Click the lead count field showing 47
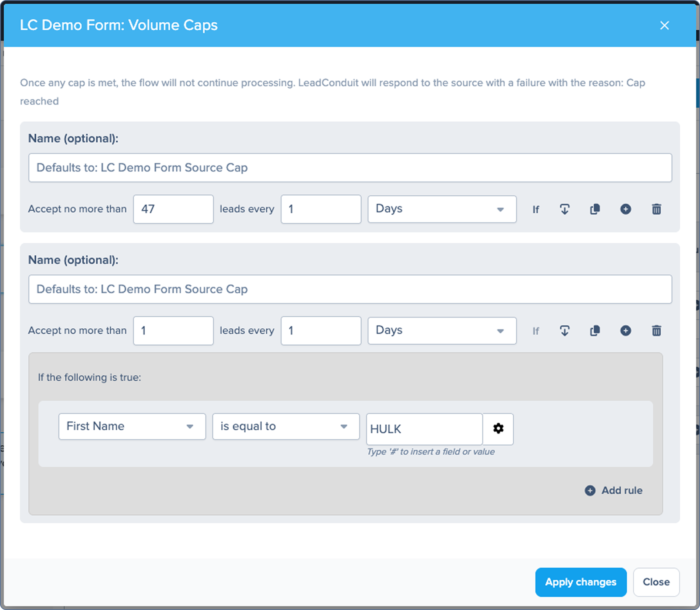Screen dimensions: 700x610 point(173,209)
